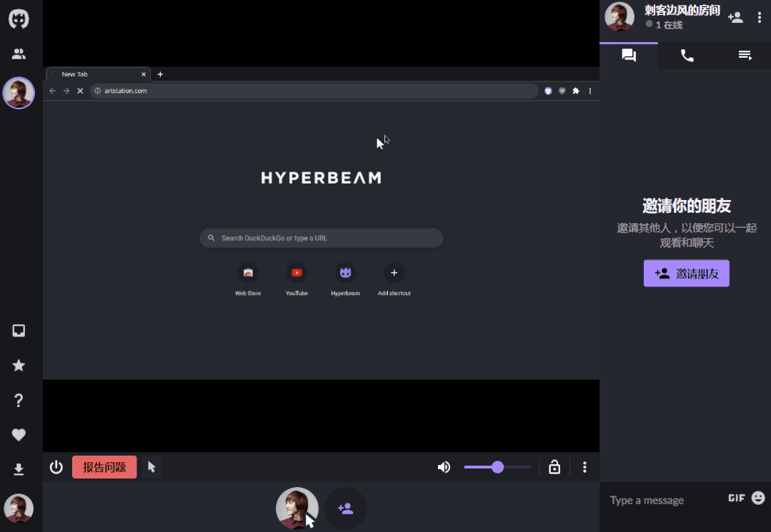
Task: Click the browser forward arrow
Action: (x=66, y=91)
